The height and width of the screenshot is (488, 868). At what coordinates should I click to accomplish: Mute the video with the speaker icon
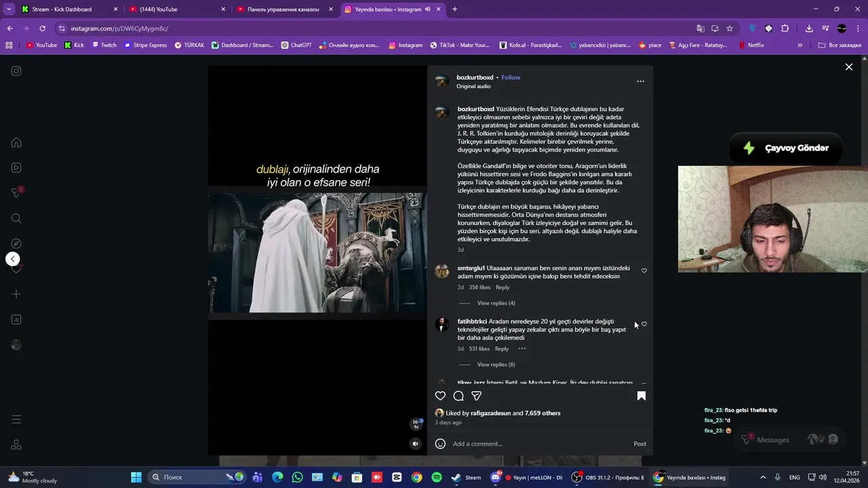pos(416,444)
